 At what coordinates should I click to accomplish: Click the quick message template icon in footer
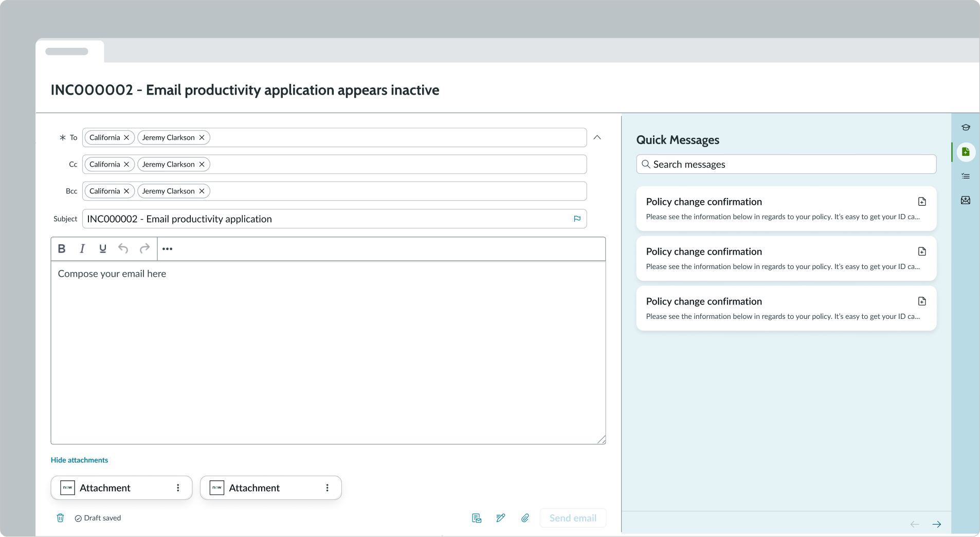[477, 518]
